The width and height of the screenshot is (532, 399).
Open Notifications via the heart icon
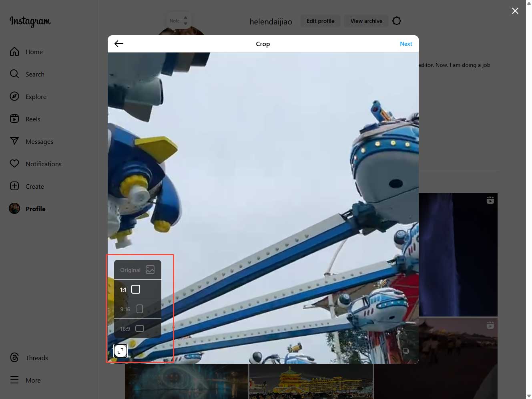14,163
